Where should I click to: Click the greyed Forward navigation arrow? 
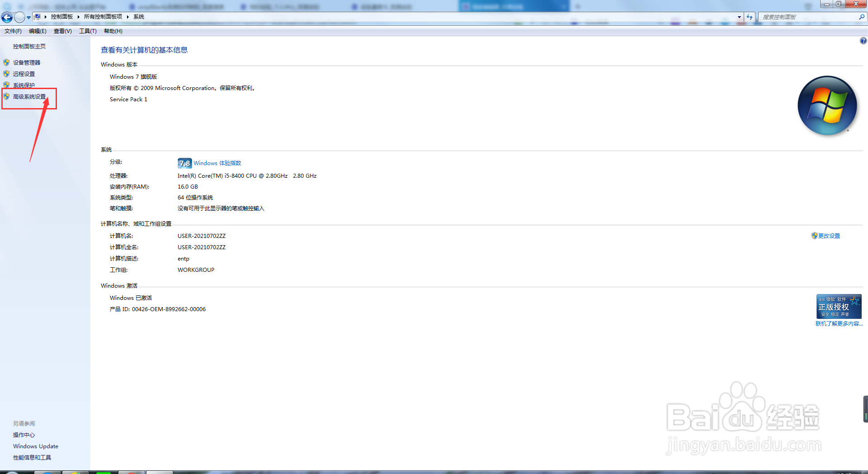pos(19,17)
